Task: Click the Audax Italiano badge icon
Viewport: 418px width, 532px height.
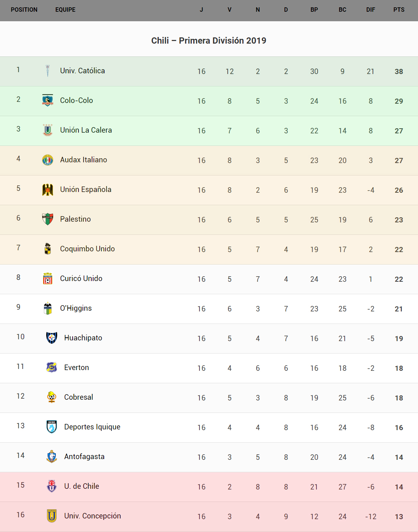Action: click(x=48, y=160)
